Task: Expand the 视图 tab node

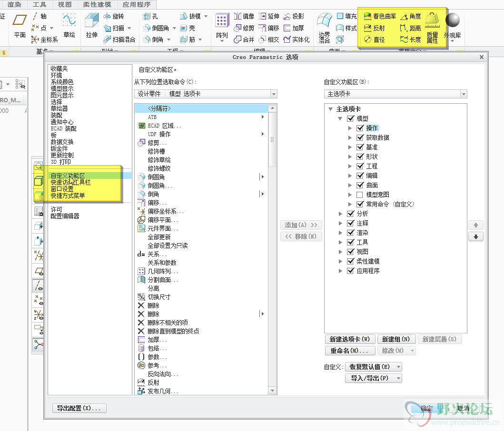Action: pyautogui.click(x=340, y=252)
